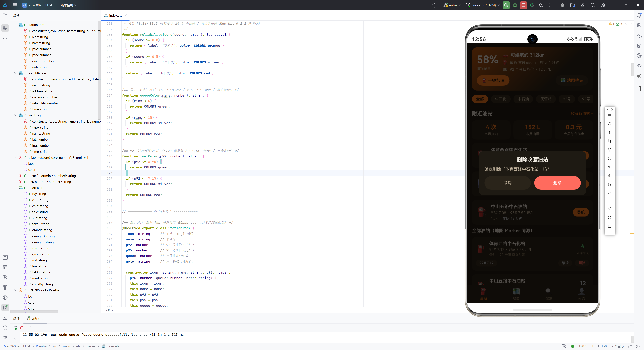Open the 版本控制 dropdown
Viewport: 644px width, 350px height.
[68, 5]
